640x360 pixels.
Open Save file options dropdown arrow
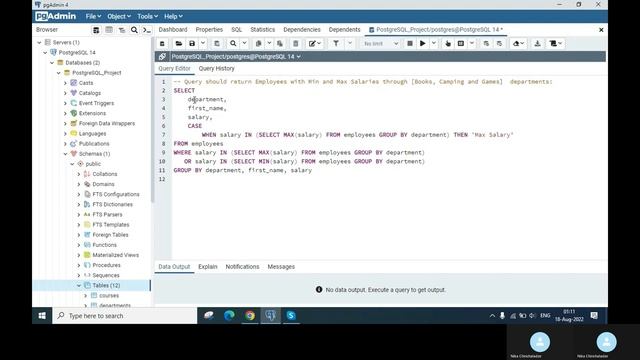(x=203, y=43)
